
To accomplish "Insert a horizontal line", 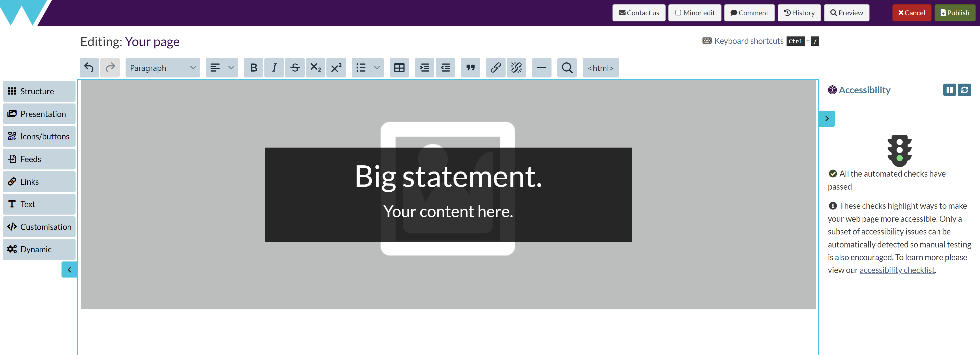I will 541,68.
